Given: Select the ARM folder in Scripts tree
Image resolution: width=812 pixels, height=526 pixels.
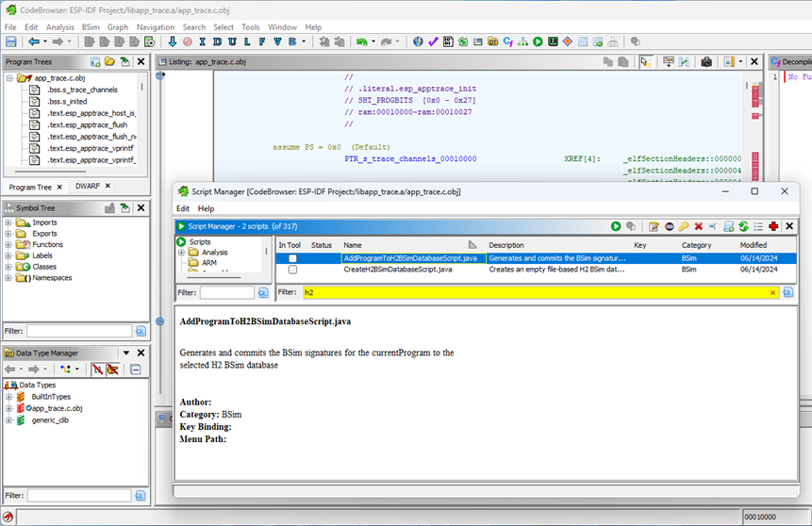Looking at the screenshot, I should click(x=209, y=263).
